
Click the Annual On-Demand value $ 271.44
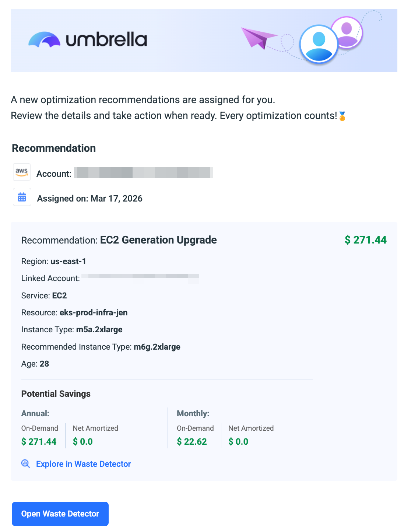point(39,441)
